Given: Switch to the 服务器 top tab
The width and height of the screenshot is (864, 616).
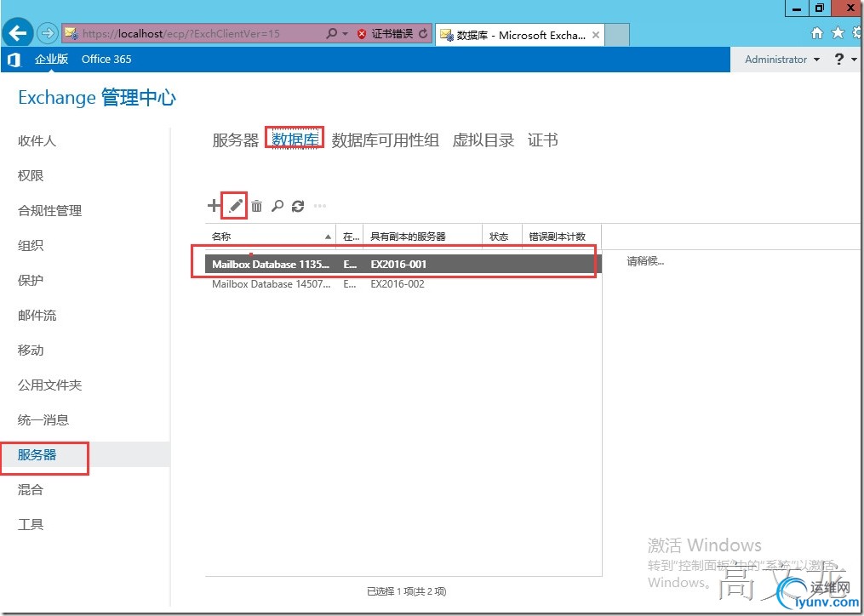Looking at the screenshot, I should click(x=235, y=140).
